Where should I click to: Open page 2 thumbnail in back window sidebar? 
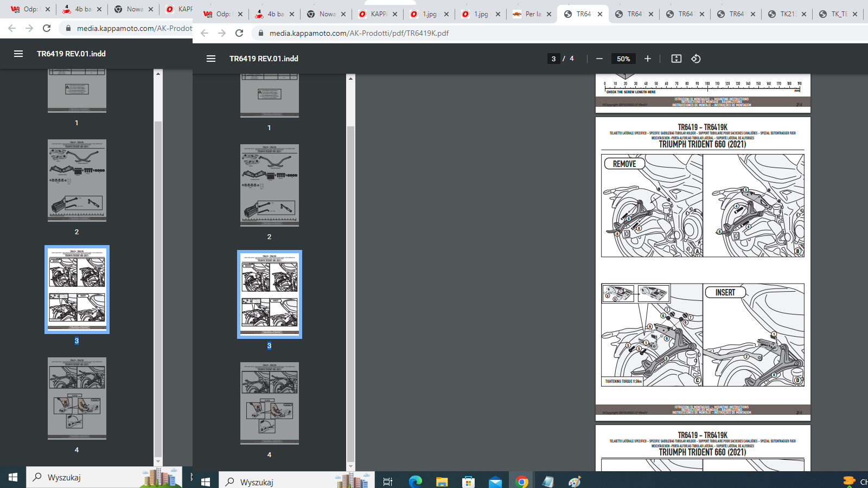77,181
